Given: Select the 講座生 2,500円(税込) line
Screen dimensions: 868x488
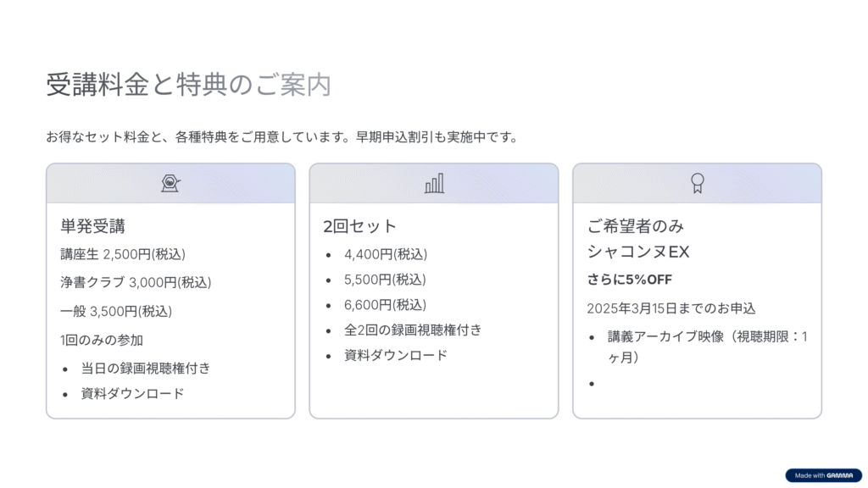Looking at the screenshot, I should pos(123,254).
